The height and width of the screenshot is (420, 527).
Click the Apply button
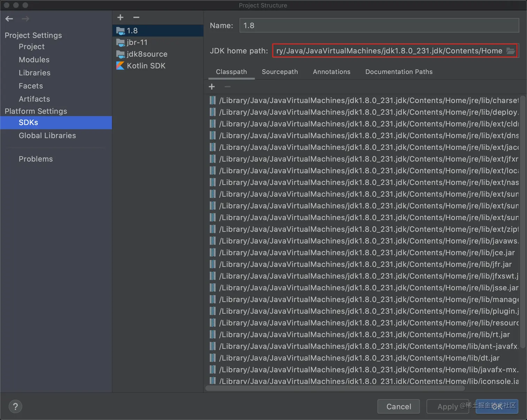pos(448,406)
